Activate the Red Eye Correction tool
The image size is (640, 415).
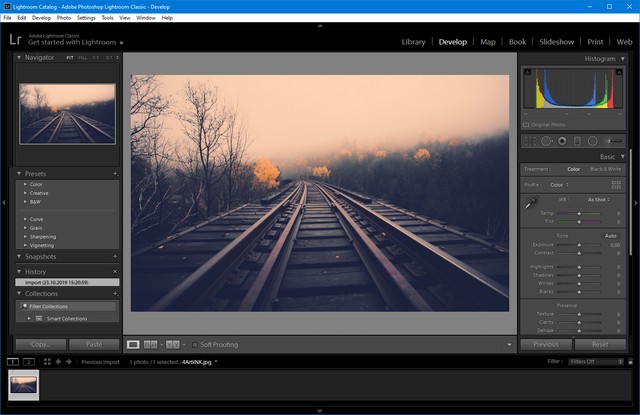tap(562, 141)
